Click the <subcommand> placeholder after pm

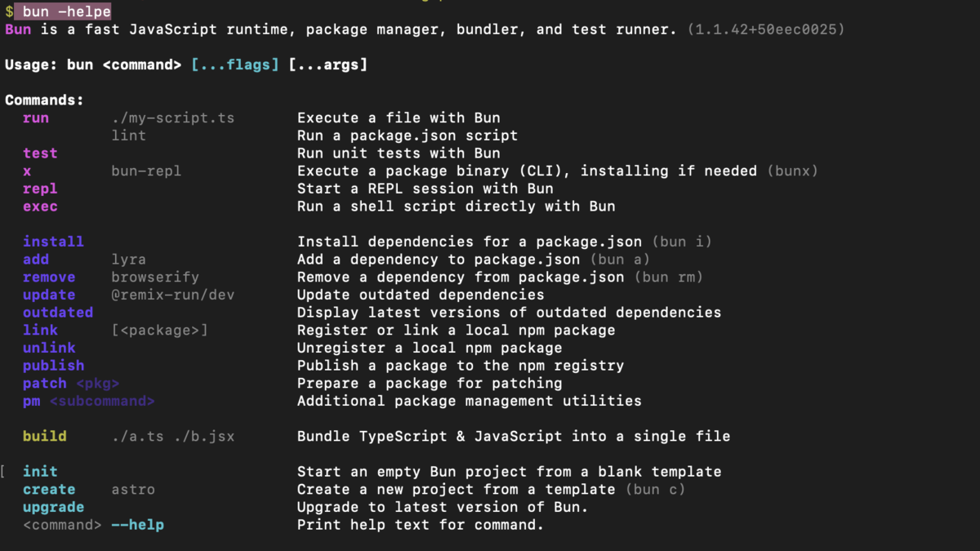pos(102,401)
